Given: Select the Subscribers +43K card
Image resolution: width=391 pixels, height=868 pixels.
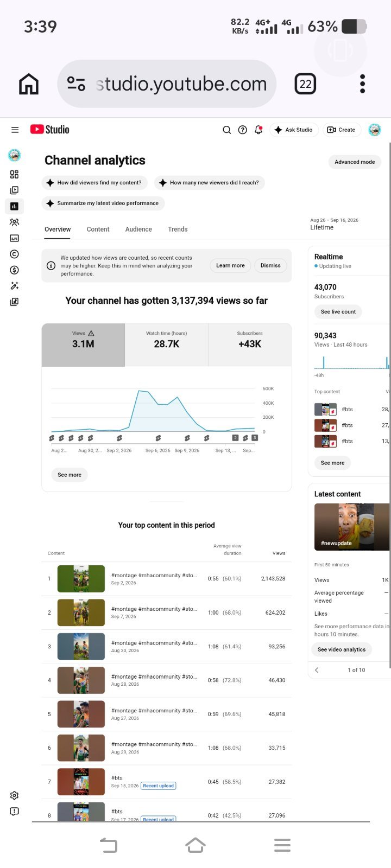Looking at the screenshot, I should point(250,345).
